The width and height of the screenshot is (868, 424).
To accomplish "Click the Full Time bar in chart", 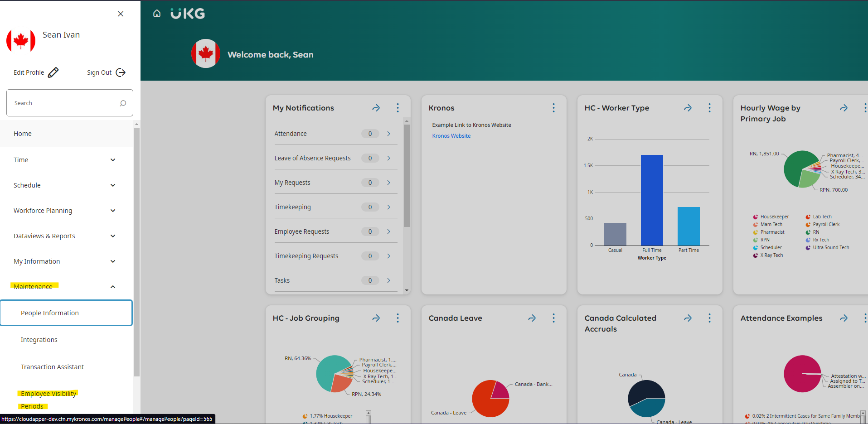I will (652, 199).
